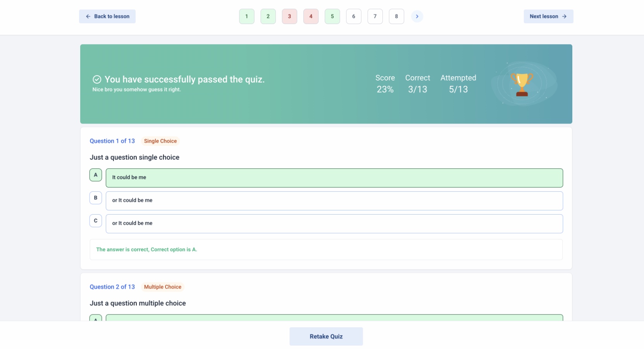Jump to question 1 in navigator
644x349 pixels.
[x=247, y=16]
